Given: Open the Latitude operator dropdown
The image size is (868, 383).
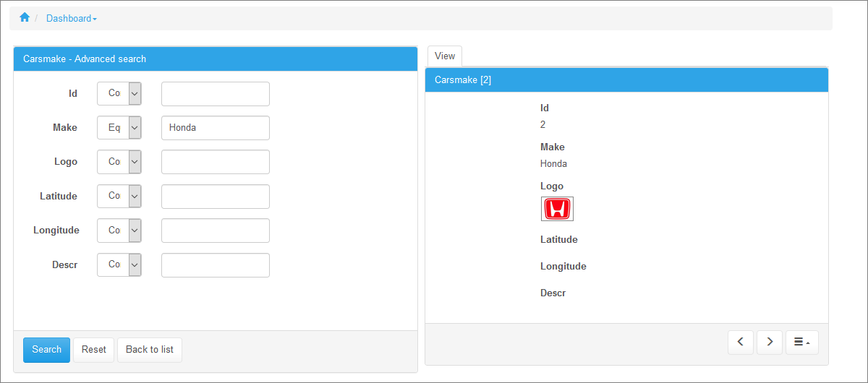Looking at the screenshot, I should pos(119,196).
